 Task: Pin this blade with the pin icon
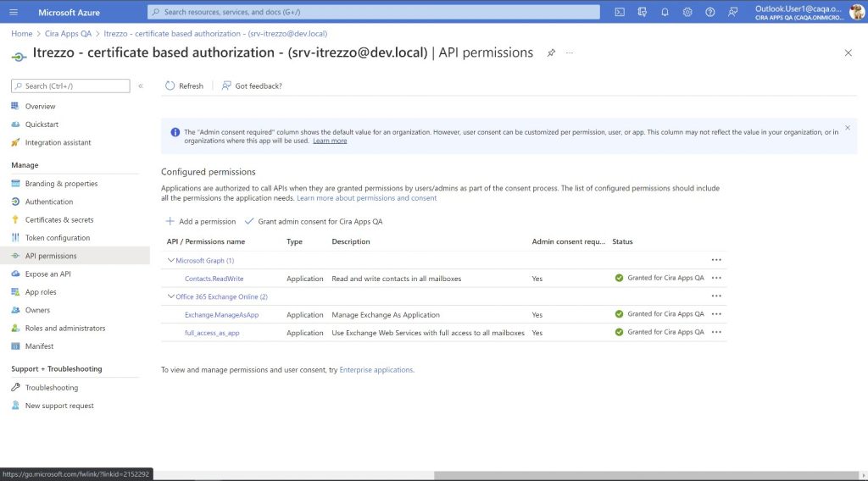pyautogui.click(x=551, y=53)
